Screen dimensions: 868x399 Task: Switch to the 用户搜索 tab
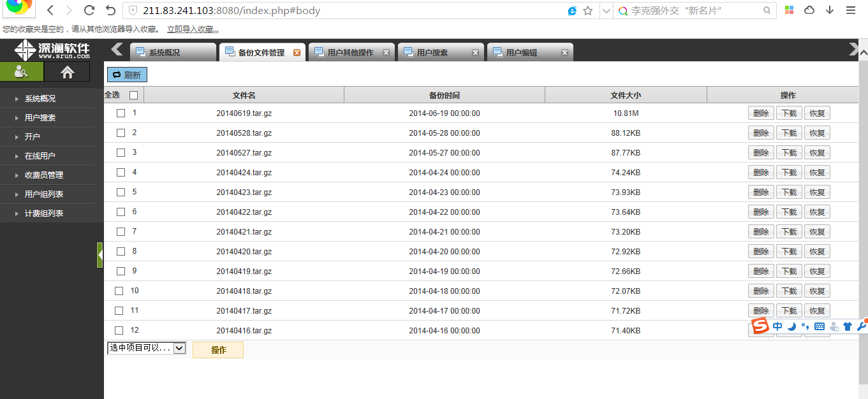click(441, 53)
